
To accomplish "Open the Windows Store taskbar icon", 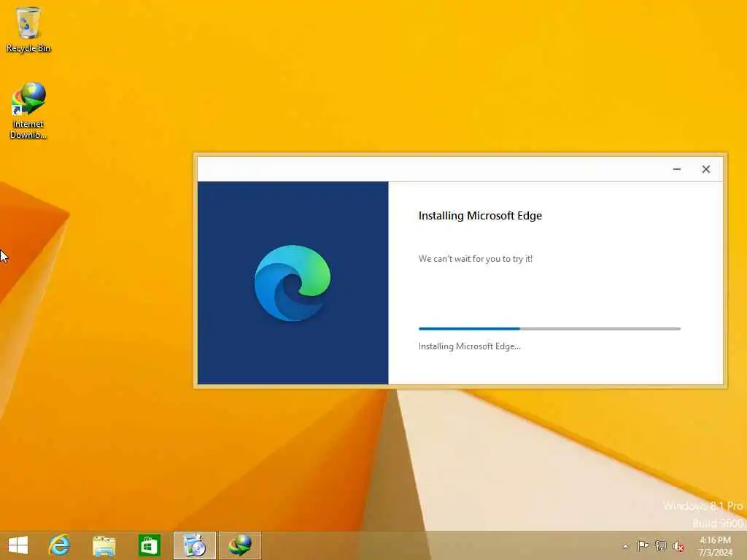I will click(149, 545).
